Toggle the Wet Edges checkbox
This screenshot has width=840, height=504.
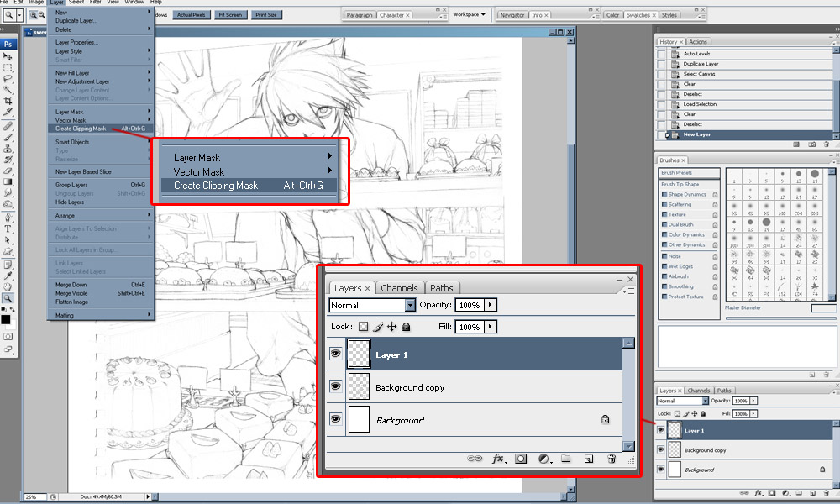pos(664,267)
